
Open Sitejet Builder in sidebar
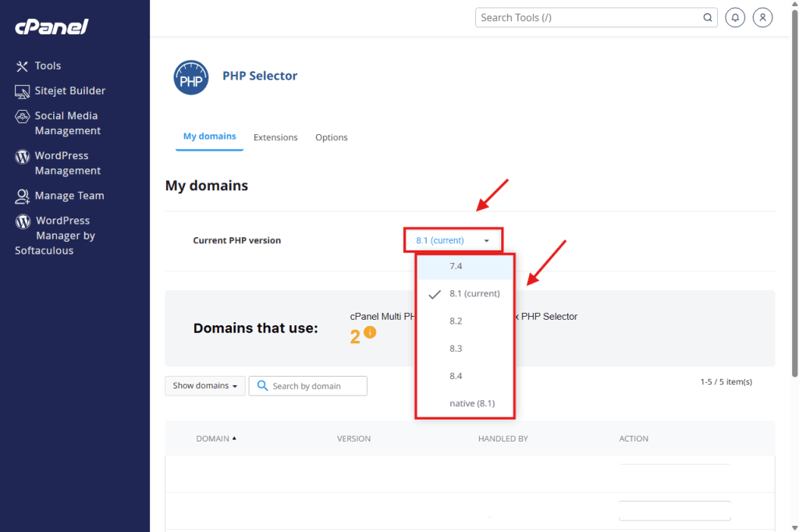tap(69, 90)
